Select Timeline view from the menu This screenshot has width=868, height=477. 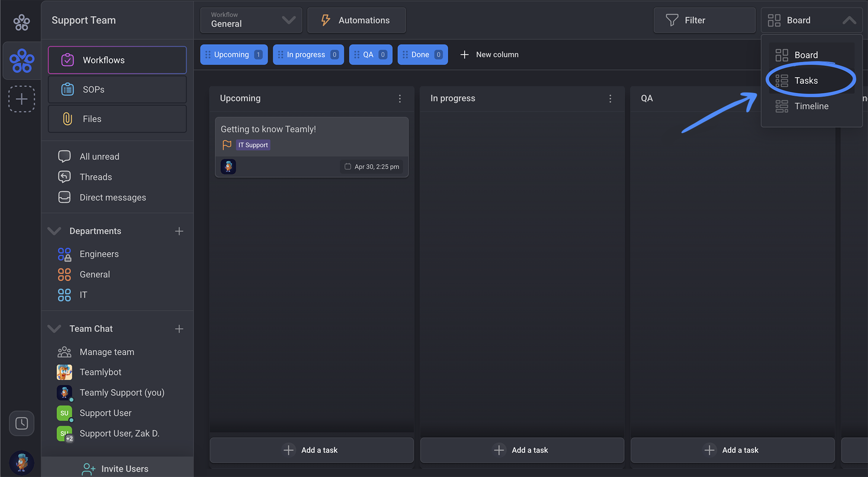[x=812, y=106]
